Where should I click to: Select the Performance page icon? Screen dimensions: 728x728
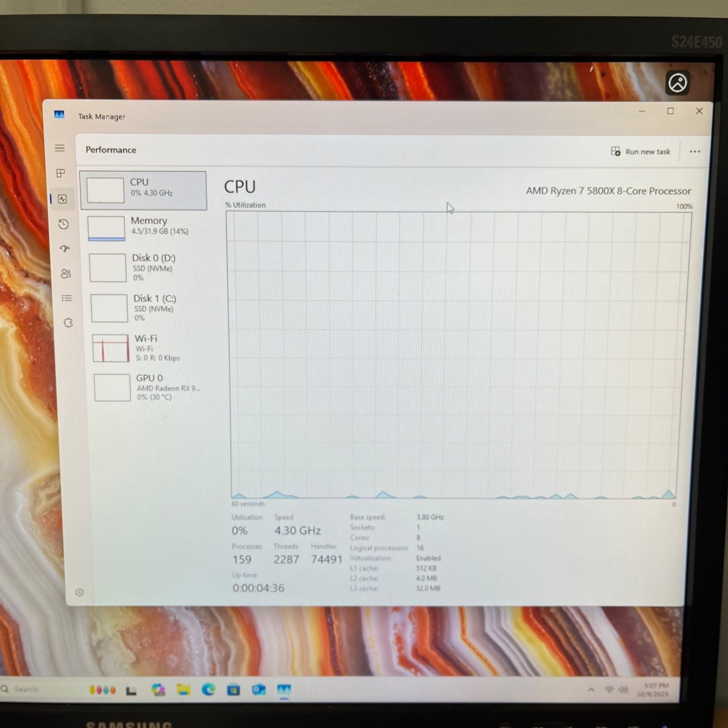[x=62, y=199]
